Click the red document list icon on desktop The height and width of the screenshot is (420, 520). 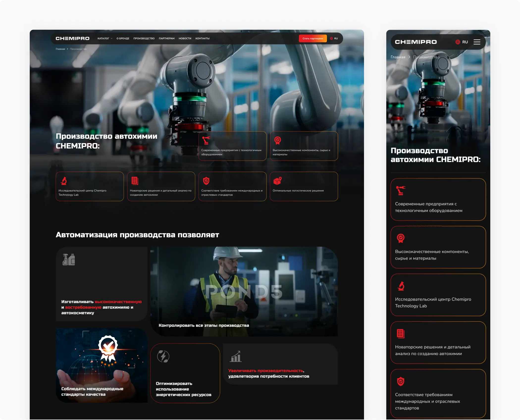click(x=135, y=181)
